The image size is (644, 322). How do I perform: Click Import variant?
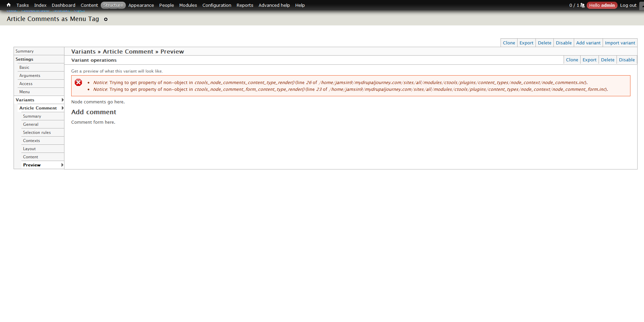coord(620,43)
